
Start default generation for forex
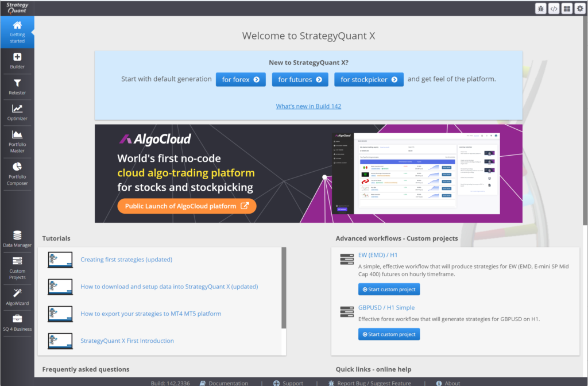241,79
